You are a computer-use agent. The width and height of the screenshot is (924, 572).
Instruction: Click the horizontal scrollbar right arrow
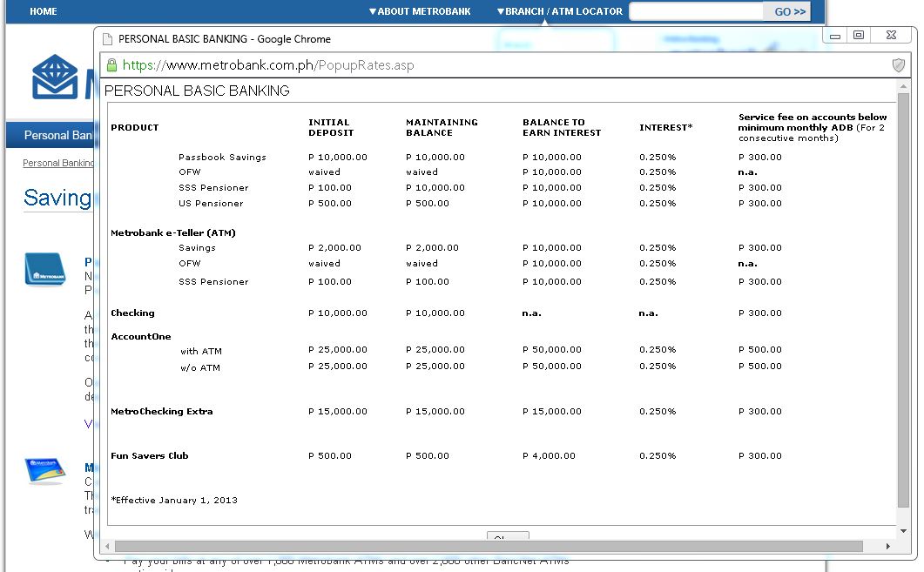click(x=888, y=547)
